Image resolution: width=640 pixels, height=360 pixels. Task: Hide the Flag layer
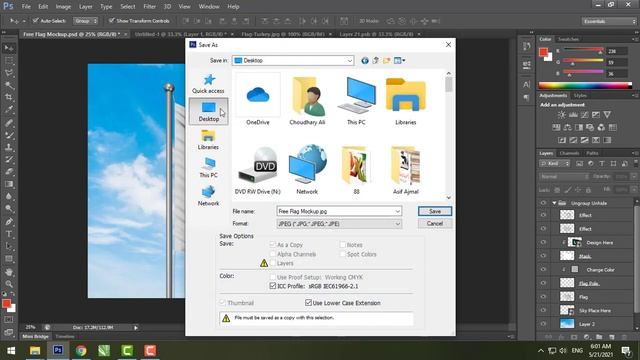tap(543, 297)
